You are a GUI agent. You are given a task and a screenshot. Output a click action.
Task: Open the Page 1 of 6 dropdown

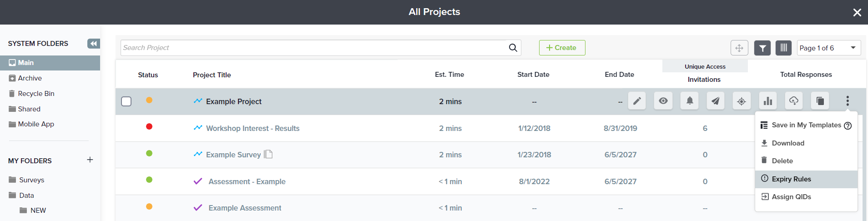[828, 48]
